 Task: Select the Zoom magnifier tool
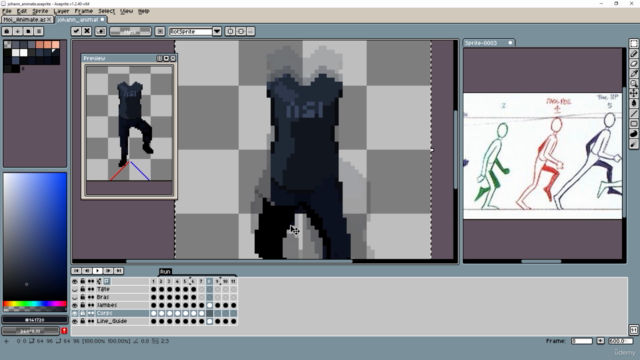pos(633,84)
